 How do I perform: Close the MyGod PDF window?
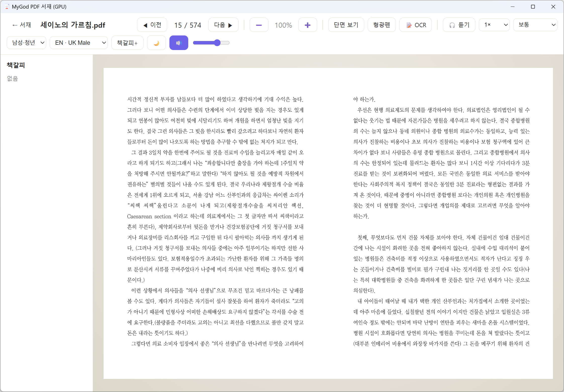[553, 7]
